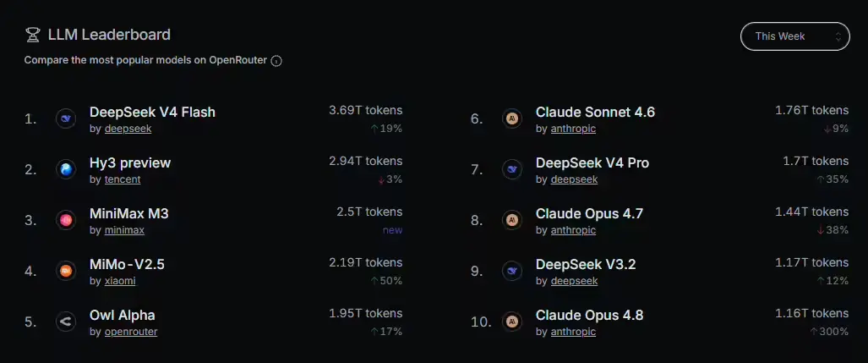Click the Claude Sonnet 4.6 anthropic icon
Viewport: 868px width, 363px height.
[x=512, y=118]
